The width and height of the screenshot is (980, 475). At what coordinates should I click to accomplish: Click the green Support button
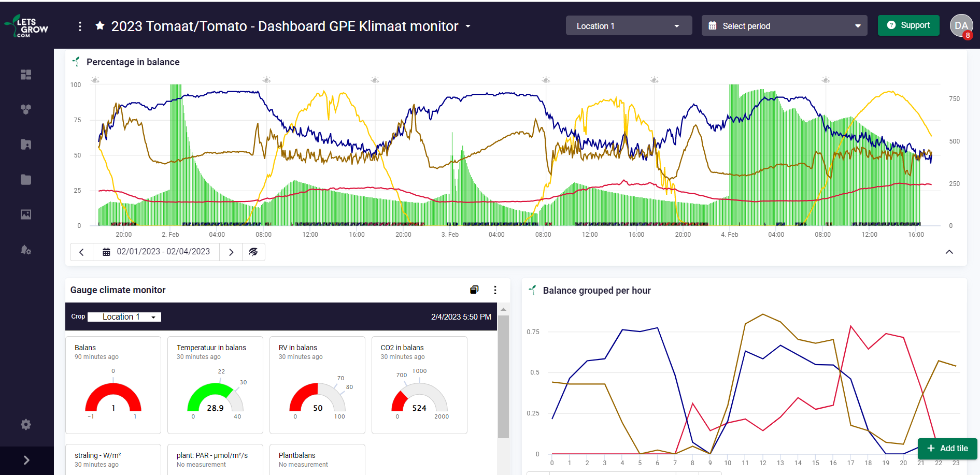pos(908,25)
